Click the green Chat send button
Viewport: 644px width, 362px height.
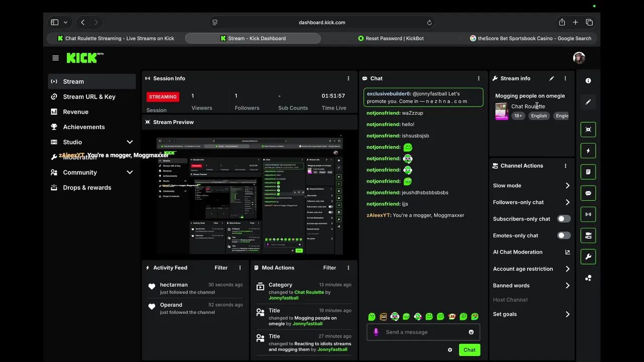click(x=469, y=350)
